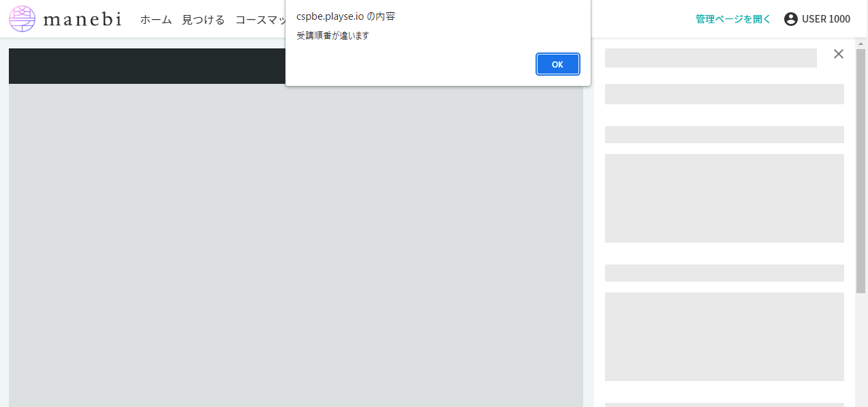Click OK in the alert dialog
Image resolution: width=868 pixels, height=407 pixels.
(557, 64)
